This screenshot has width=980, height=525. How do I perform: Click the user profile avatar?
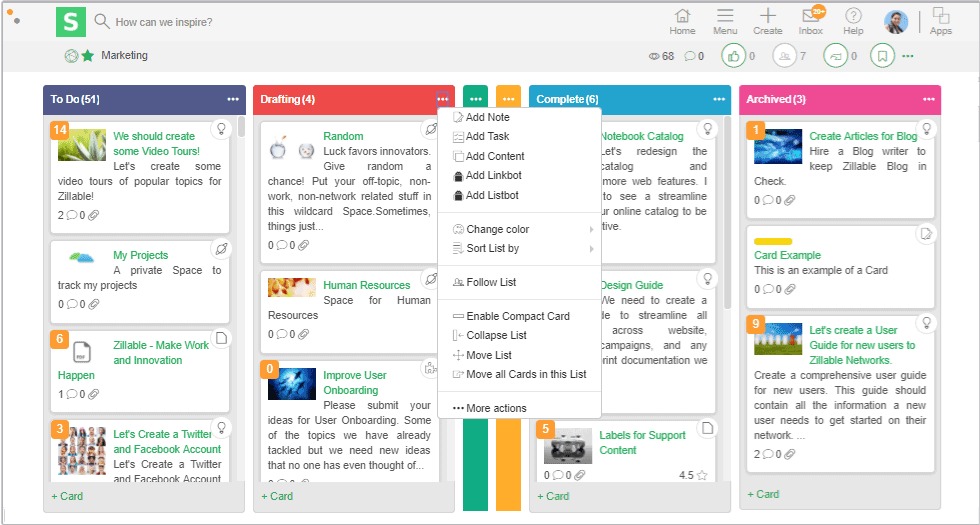(x=896, y=22)
